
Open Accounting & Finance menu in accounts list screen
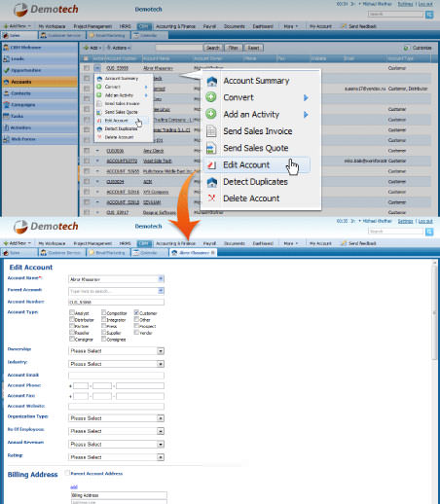175,26
